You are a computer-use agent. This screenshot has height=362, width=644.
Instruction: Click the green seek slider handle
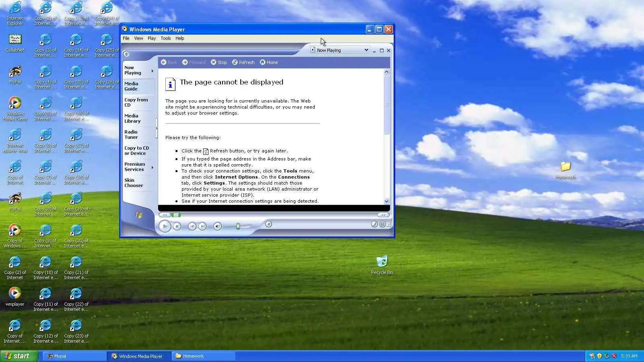click(x=176, y=215)
